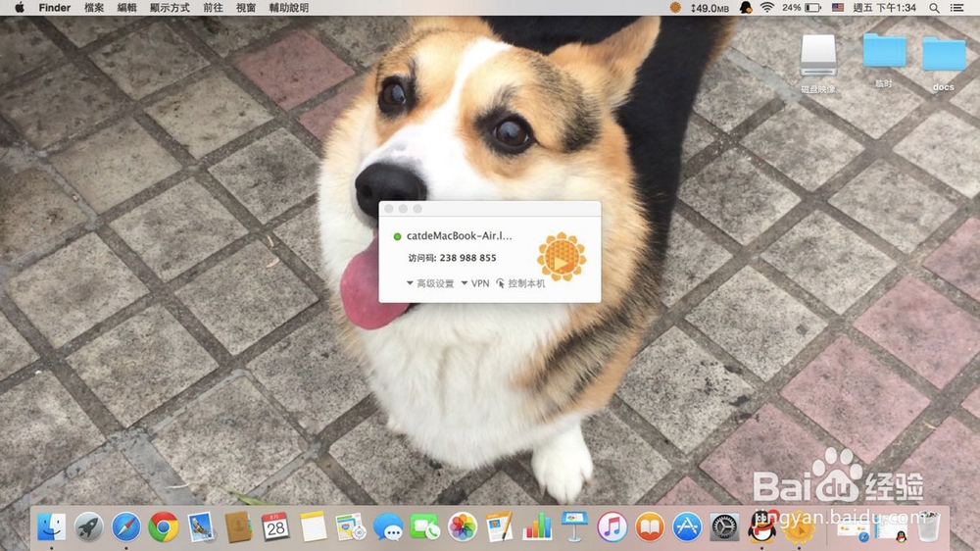Click the 49.0MB network monitor in menu bar
Screen dimensions: 980x551
point(710,8)
